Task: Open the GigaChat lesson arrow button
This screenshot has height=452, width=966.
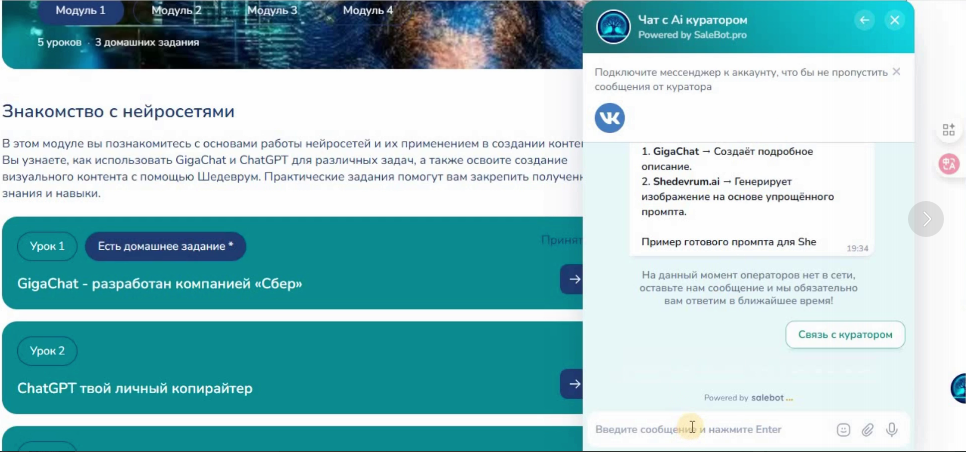Action: [572, 280]
